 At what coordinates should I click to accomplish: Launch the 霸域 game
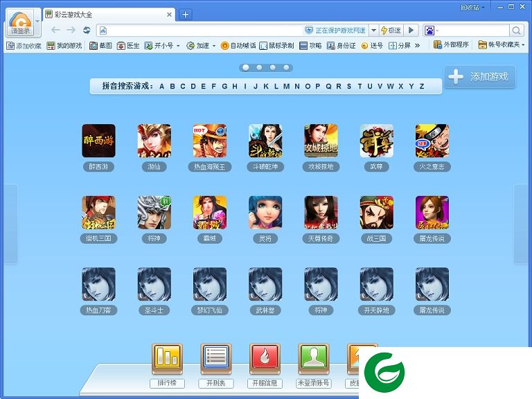coord(210,213)
